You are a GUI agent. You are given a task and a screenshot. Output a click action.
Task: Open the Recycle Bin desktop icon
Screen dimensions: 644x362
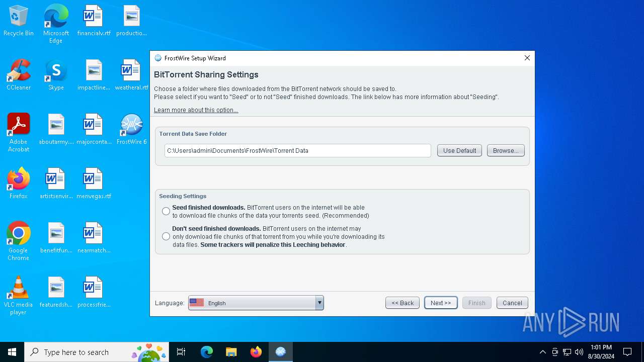point(19,21)
